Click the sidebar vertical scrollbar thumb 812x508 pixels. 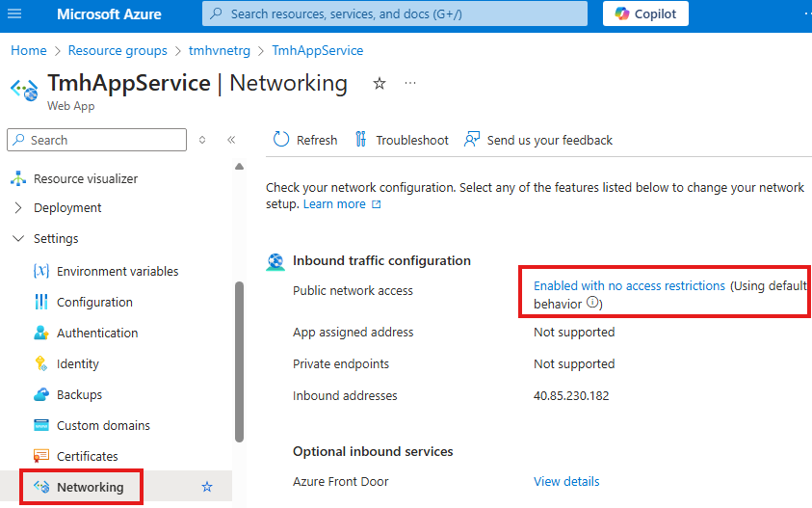[239, 361]
